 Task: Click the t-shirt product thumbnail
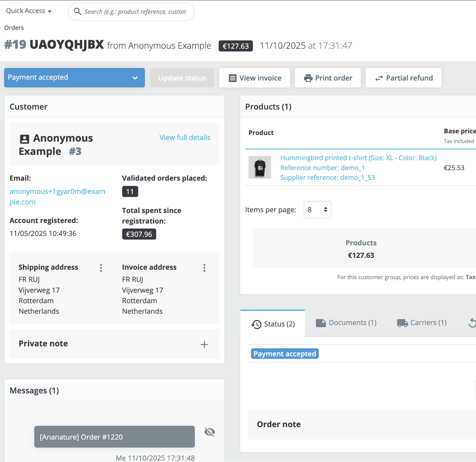(x=260, y=167)
